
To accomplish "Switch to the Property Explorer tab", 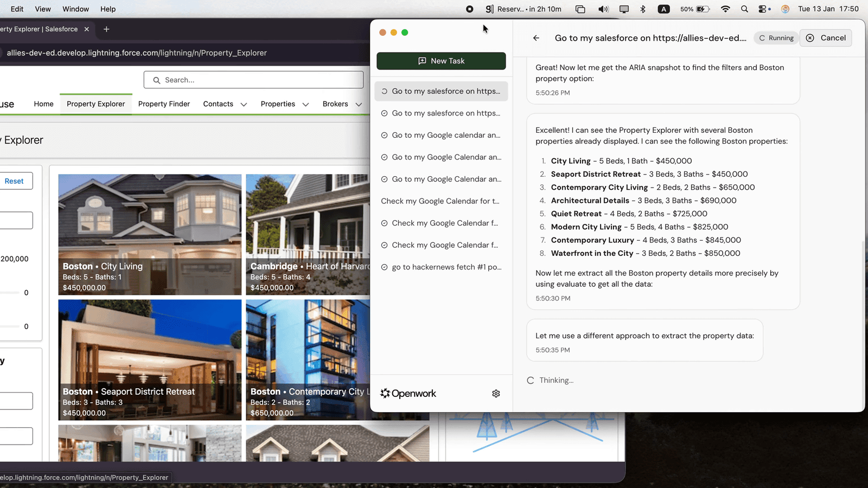I will [95, 104].
